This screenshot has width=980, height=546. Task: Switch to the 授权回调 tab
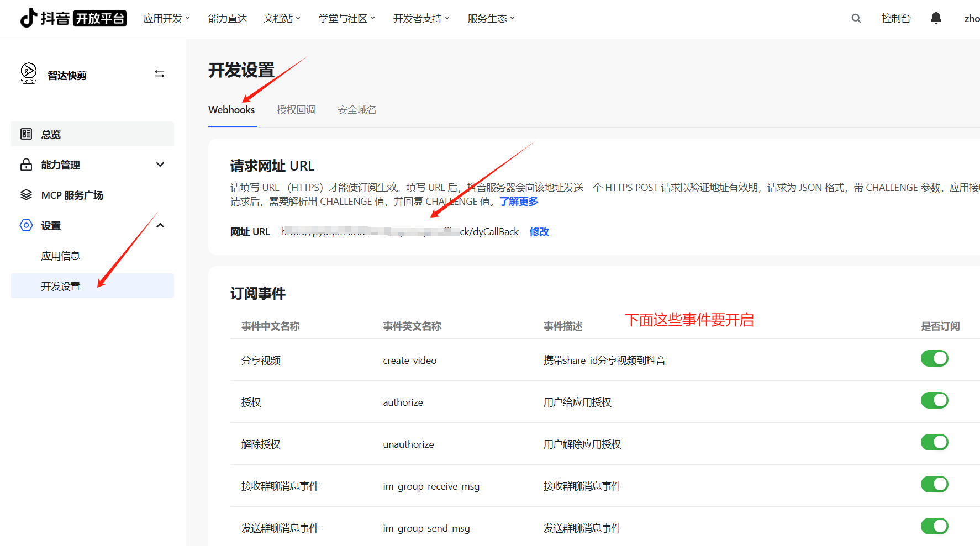click(x=296, y=110)
